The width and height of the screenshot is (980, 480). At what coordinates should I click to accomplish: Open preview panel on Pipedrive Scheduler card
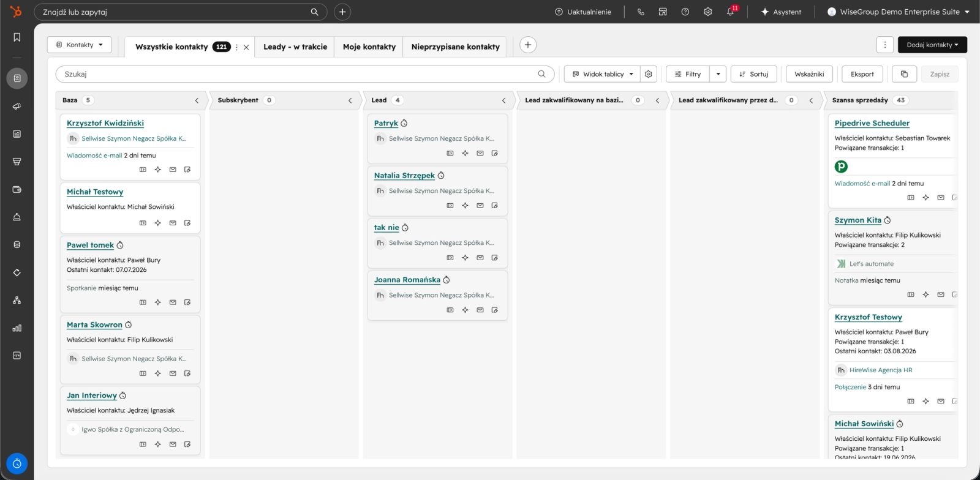point(911,198)
